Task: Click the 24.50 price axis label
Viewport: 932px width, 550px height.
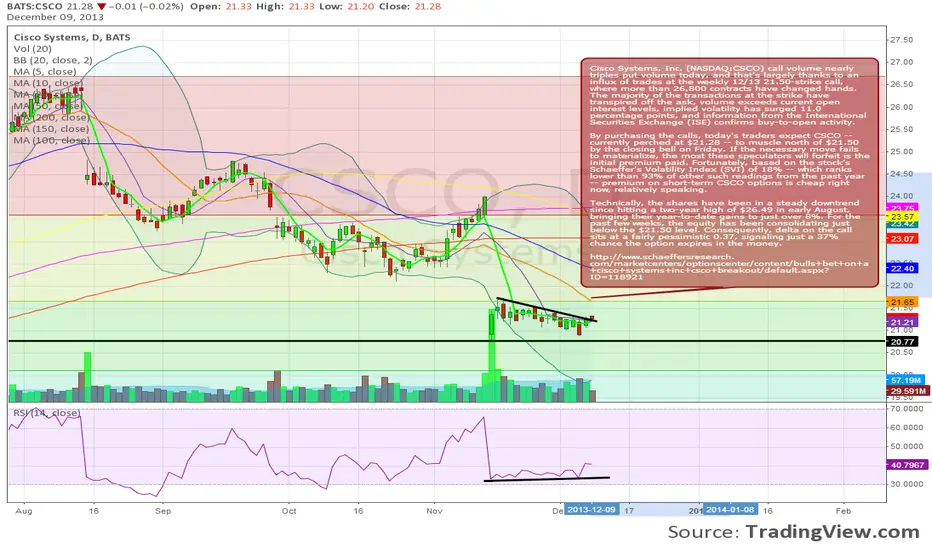Action: [901, 174]
